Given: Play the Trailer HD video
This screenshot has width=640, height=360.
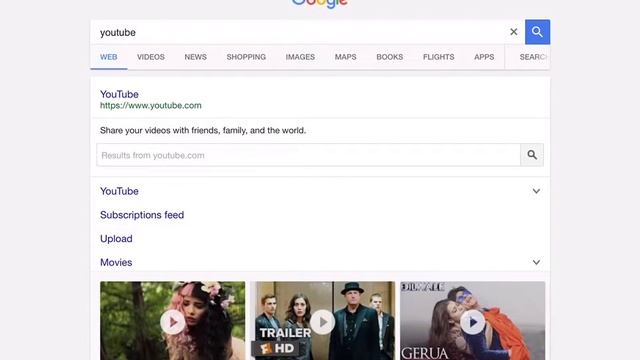Looking at the screenshot, I should coord(322,322).
